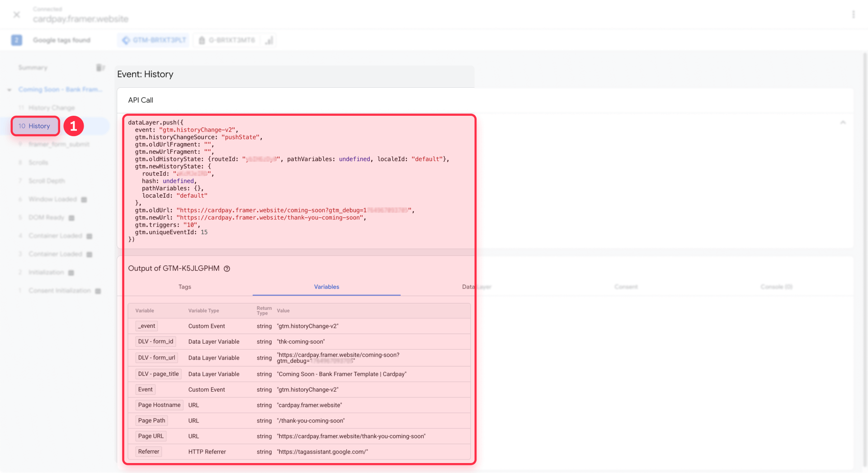868x473 pixels.
Task: Collapse the API Call panel using its chevron
Action: click(843, 123)
